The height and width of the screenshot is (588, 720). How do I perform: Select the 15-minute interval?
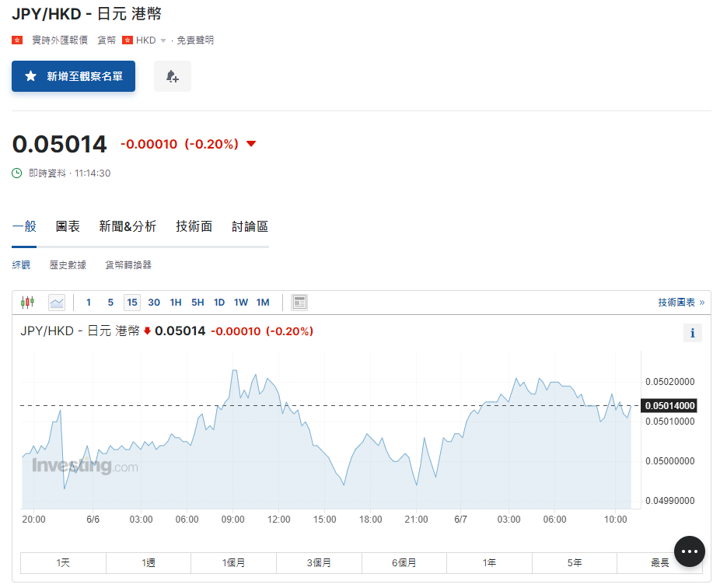pyautogui.click(x=131, y=302)
